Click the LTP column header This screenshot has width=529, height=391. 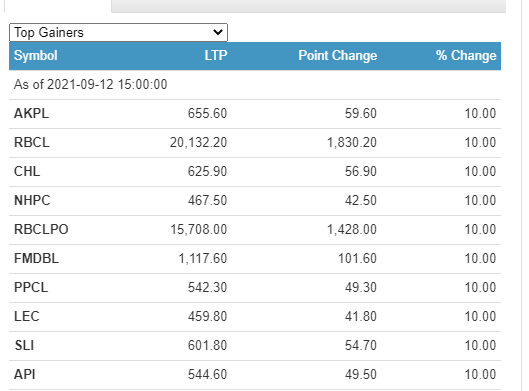click(216, 55)
